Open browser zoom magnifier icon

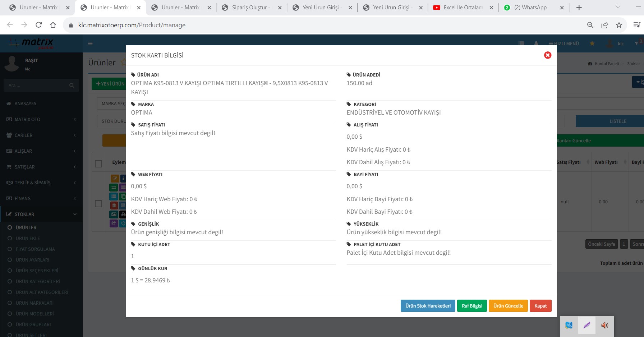point(590,25)
